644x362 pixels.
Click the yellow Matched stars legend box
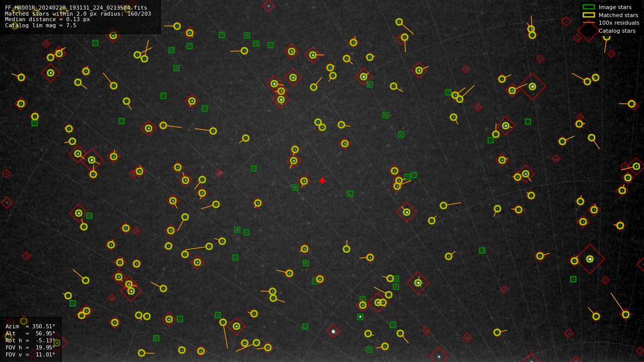pos(589,15)
